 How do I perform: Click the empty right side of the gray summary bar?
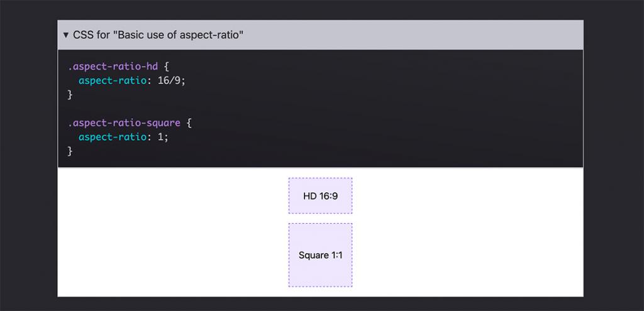(x=440, y=35)
